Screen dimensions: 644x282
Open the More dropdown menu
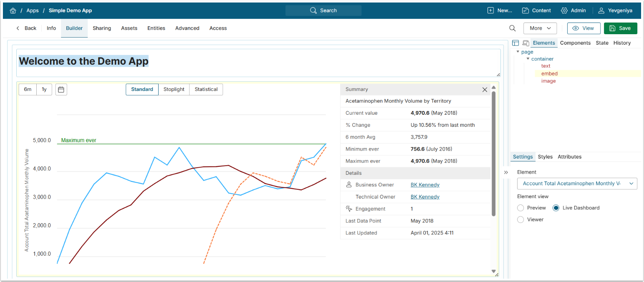(540, 28)
